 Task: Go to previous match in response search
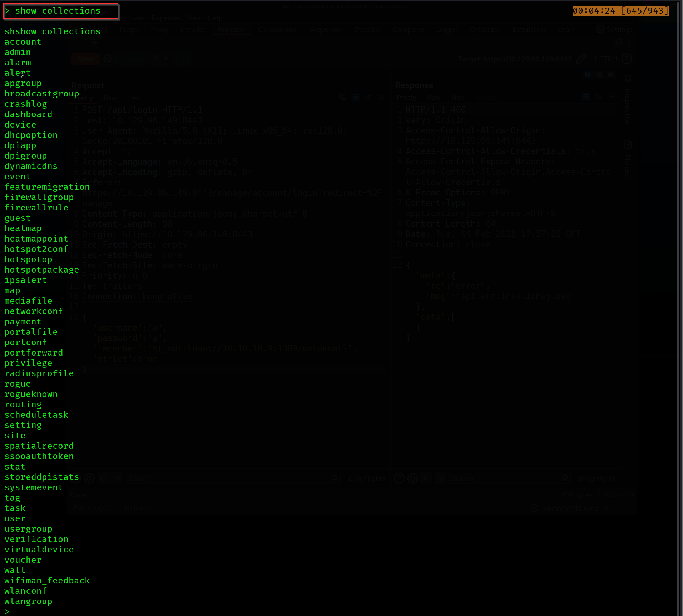coord(426,478)
